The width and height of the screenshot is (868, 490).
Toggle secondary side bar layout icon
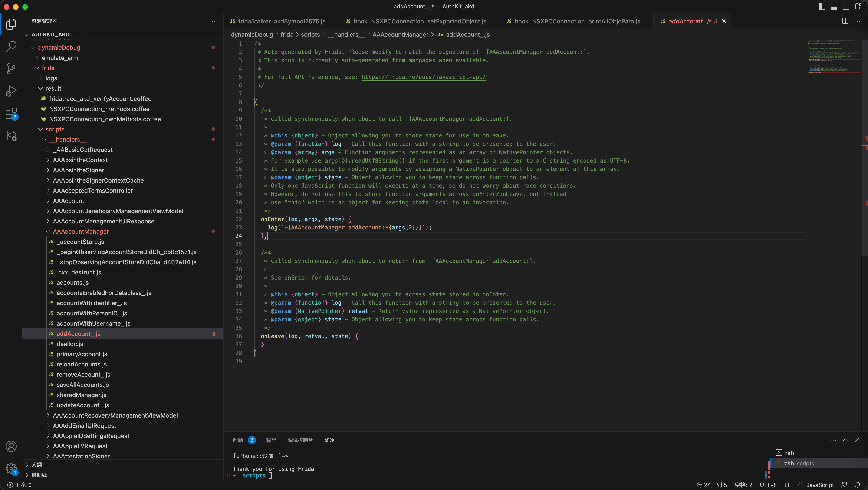point(846,7)
